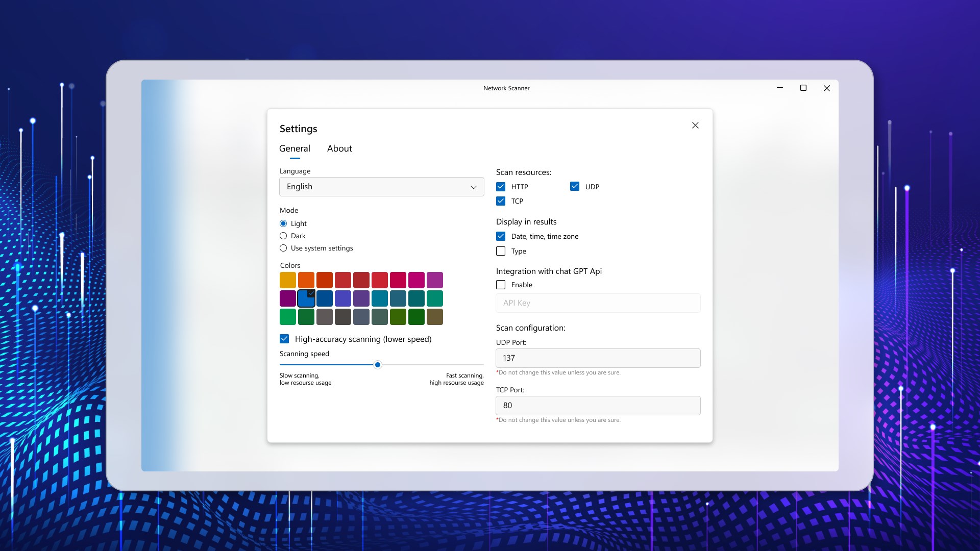Click the API Key input field
This screenshot has width=980, height=551.
[598, 303]
